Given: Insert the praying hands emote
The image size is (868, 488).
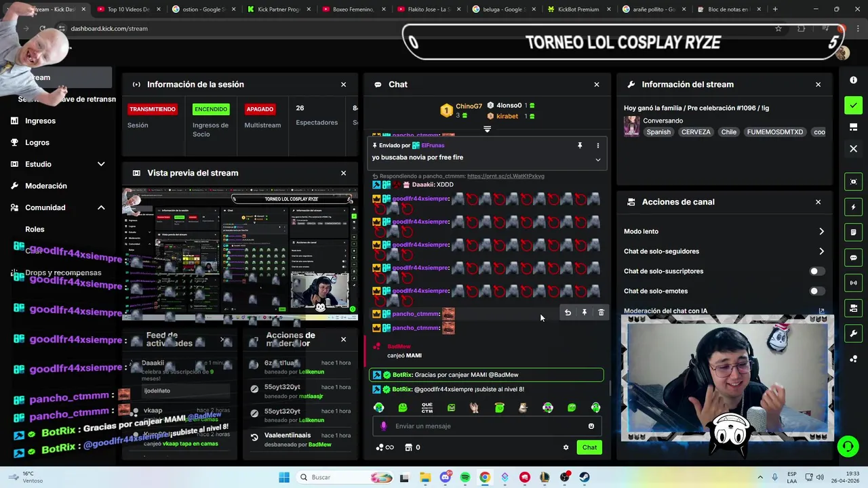Looking at the screenshot, I should [x=475, y=407].
